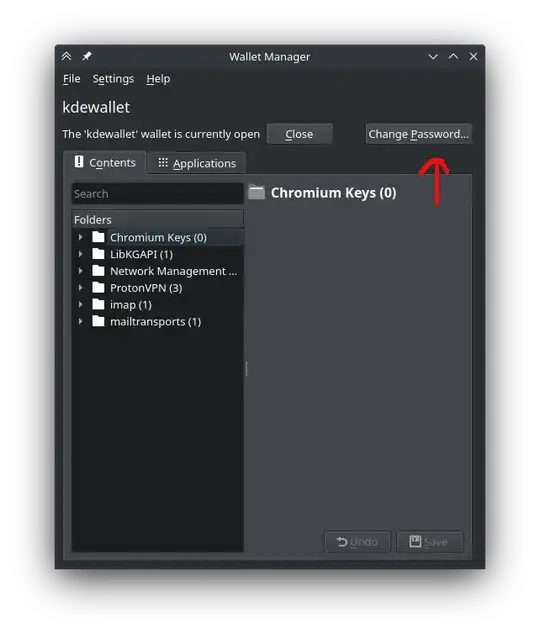Maximize the Wallet Manager window
The height and width of the screenshot is (634, 540).
(x=454, y=57)
